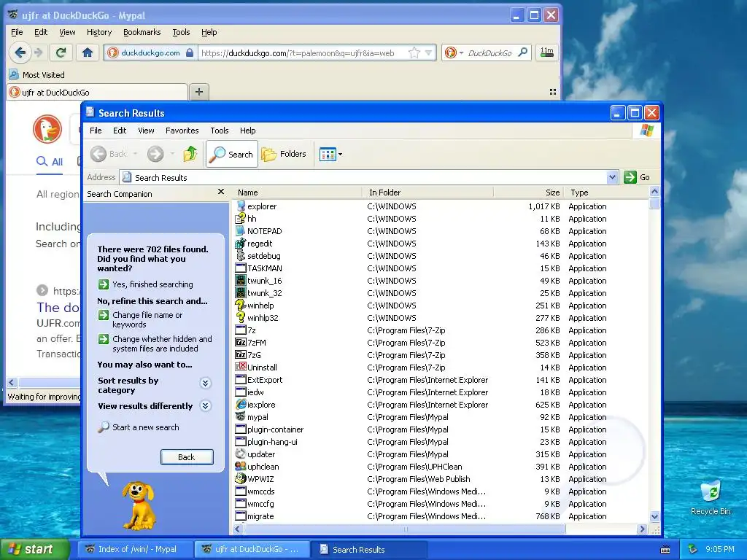Viewport: 747px width, 560px height.
Task: Sort results by the Size column
Action: click(x=529, y=192)
